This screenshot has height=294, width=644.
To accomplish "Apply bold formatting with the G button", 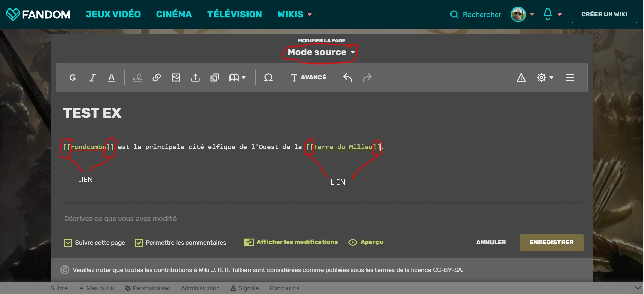I will [73, 78].
